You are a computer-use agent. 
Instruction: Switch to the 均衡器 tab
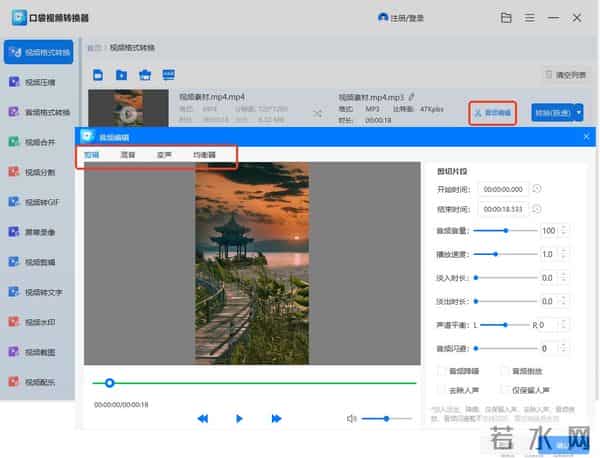[204, 155]
